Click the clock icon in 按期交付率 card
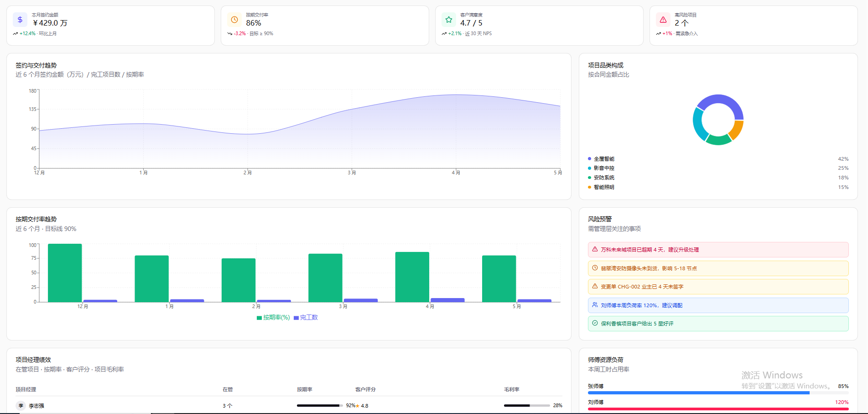The image size is (868, 414). point(234,20)
